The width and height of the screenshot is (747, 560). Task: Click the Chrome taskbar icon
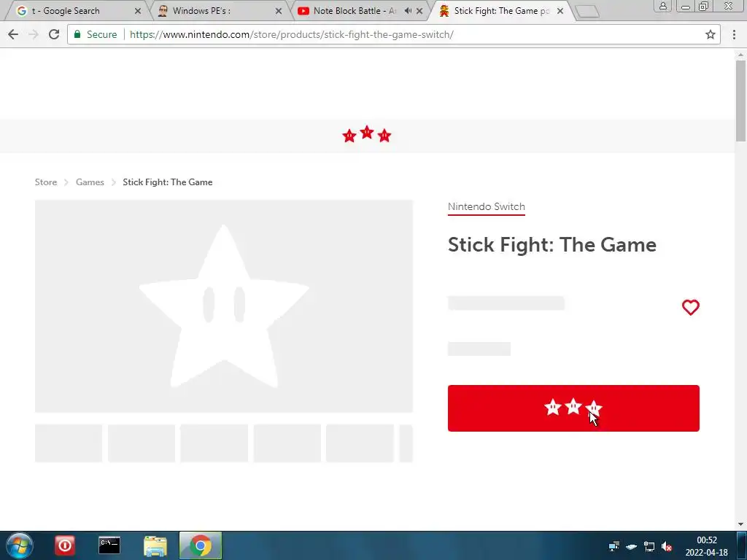201,545
